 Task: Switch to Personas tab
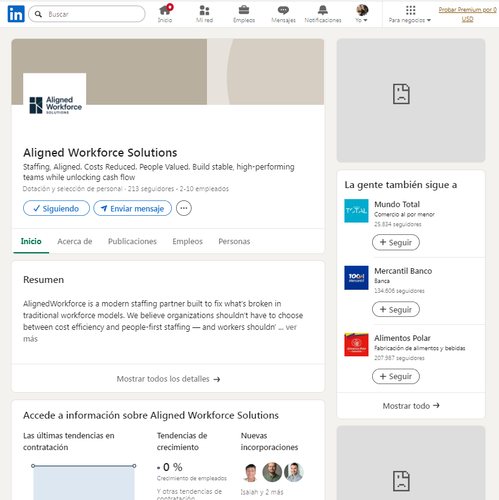234,241
